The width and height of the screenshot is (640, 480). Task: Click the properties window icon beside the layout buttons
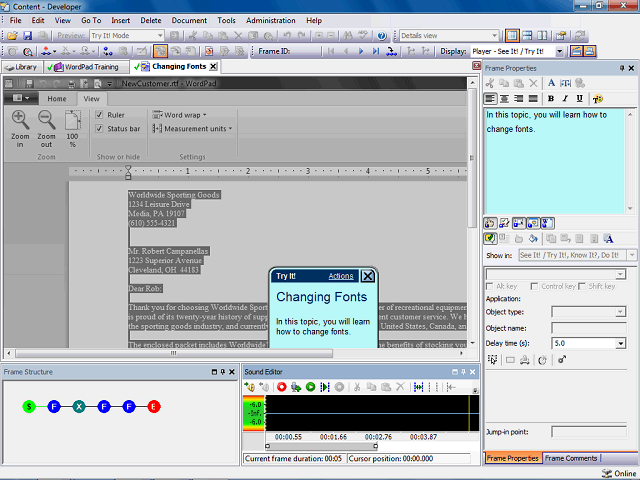coord(561,36)
